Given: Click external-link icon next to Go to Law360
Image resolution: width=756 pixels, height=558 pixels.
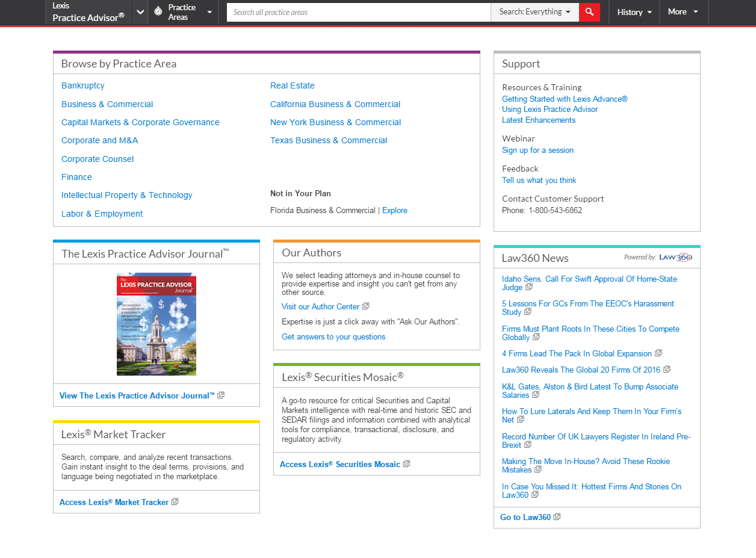Looking at the screenshot, I should tap(557, 517).
